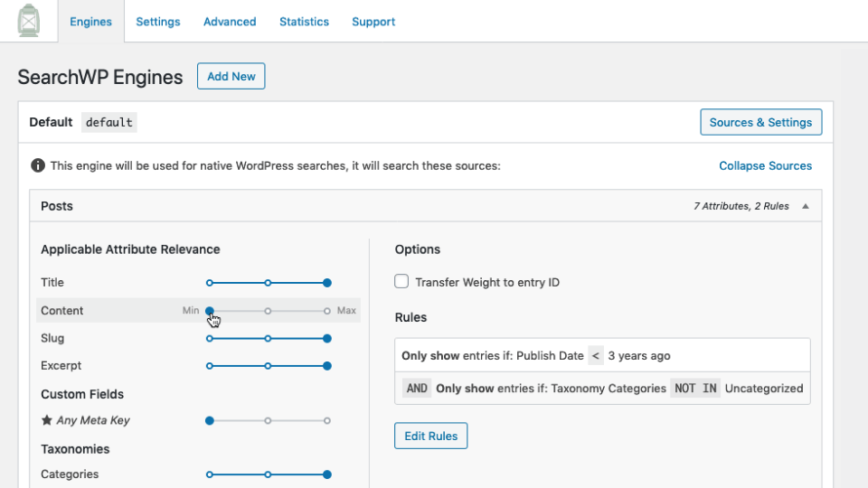
Task: Click the Add New engine button
Action: point(231,76)
